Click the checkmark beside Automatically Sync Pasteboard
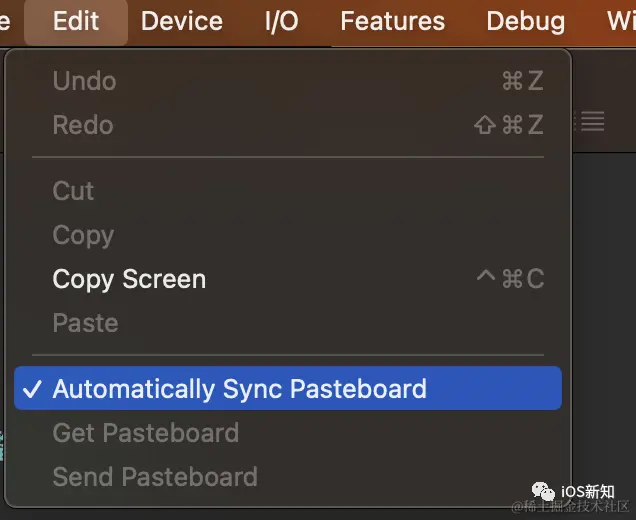 (32, 389)
